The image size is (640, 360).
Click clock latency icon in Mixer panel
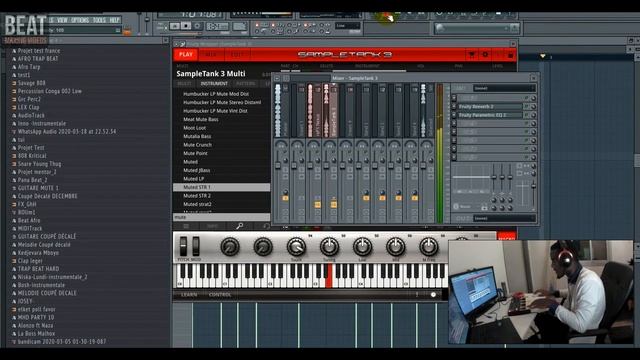pos(456,207)
